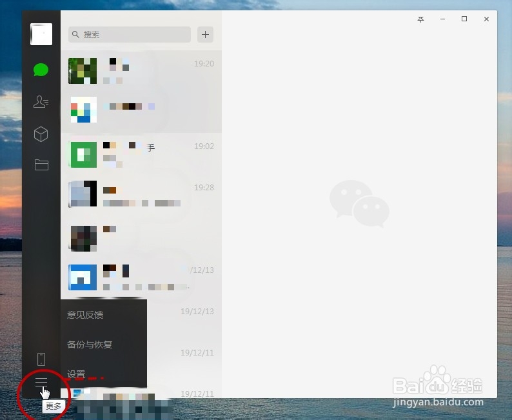Open the chat timestamped 19:20
Viewport: 512px width, 420px height.
point(141,71)
